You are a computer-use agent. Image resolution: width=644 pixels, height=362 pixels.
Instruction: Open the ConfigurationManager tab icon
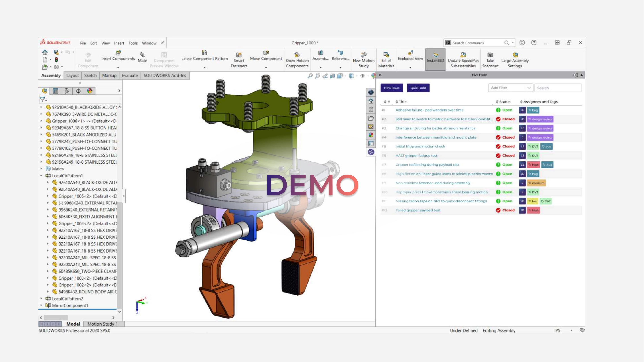[x=67, y=91]
